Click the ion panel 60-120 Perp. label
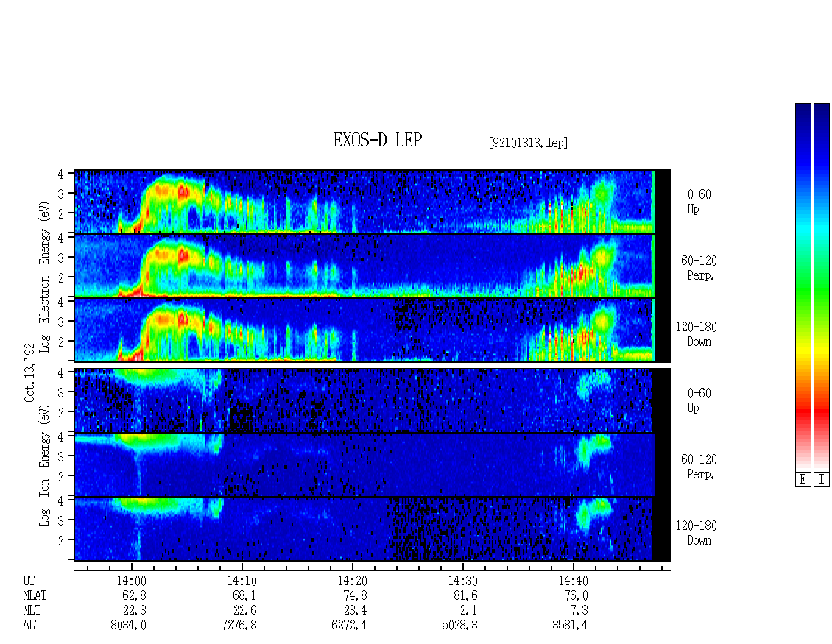This screenshot has height=644, width=832. click(x=699, y=467)
